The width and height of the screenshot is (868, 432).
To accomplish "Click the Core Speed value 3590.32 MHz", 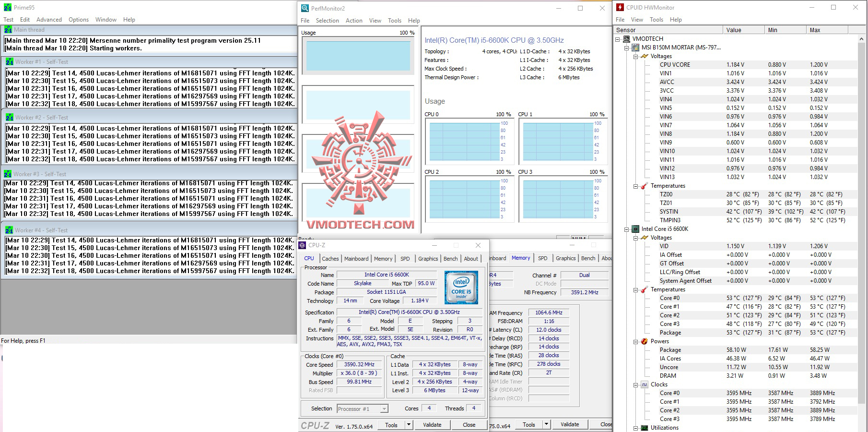I will (359, 364).
